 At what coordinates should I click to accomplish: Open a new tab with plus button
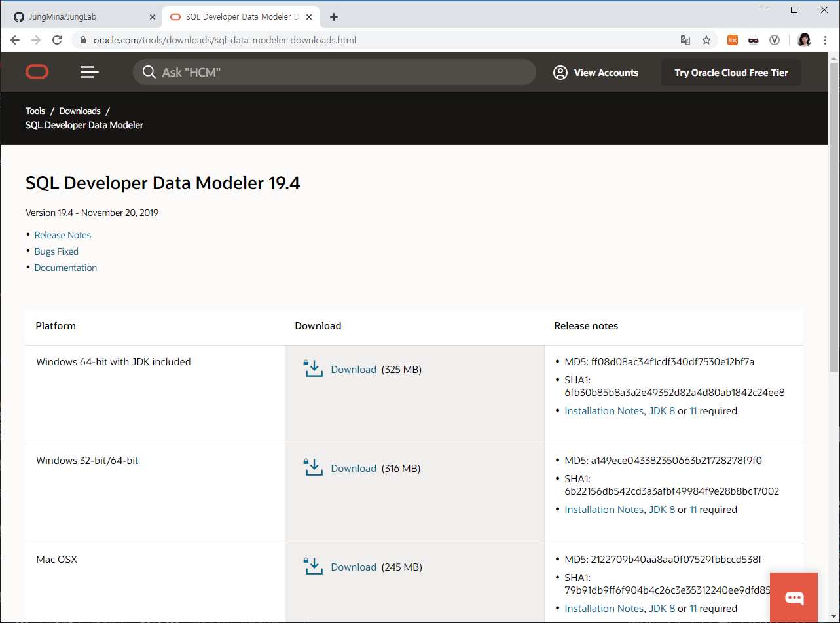pos(334,17)
